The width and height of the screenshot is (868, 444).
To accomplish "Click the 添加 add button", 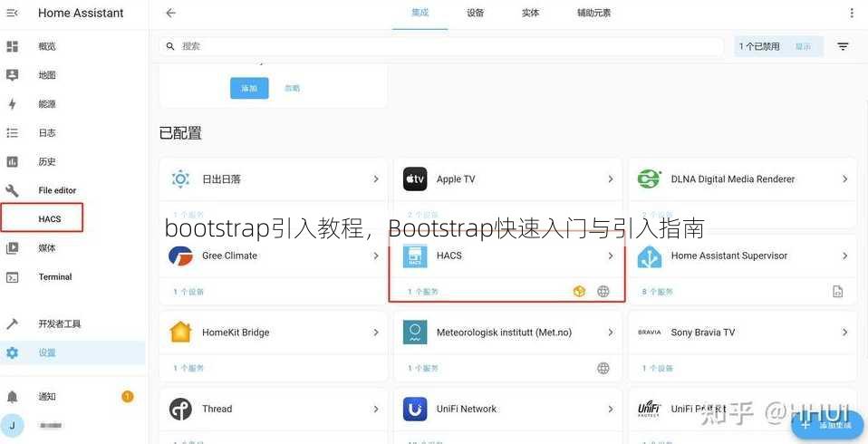I will [249, 88].
